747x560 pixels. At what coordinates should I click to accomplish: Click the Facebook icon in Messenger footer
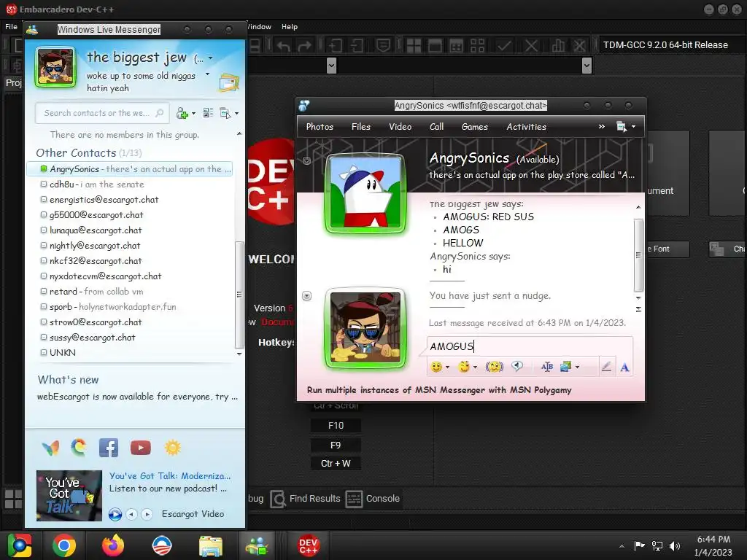[x=109, y=448]
